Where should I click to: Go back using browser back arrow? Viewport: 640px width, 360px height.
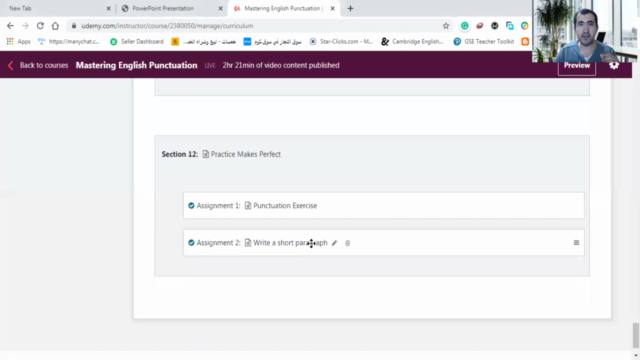coord(10,26)
